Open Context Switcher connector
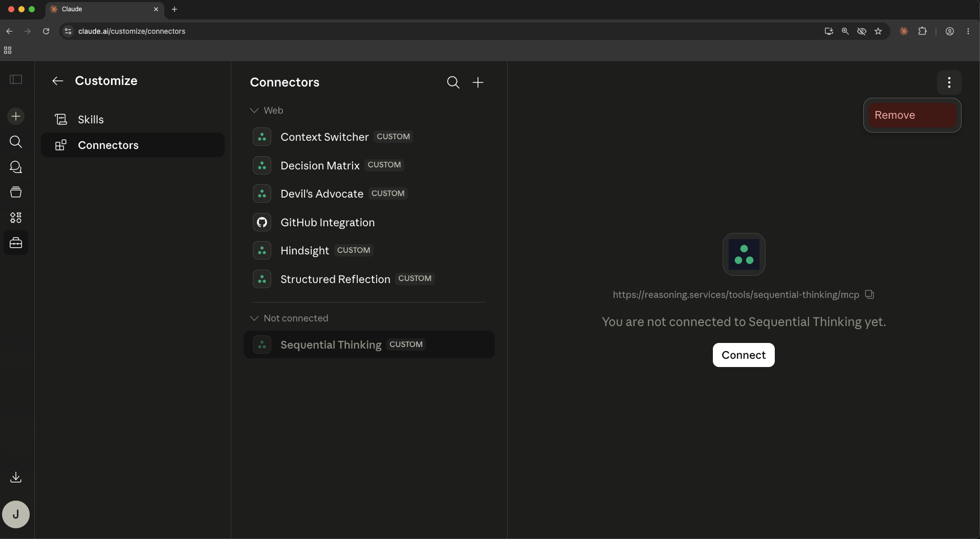The image size is (980, 539). [369, 137]
